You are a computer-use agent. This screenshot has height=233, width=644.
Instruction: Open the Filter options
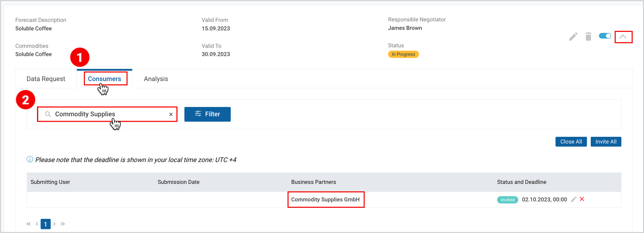click(x=207, y=114)
